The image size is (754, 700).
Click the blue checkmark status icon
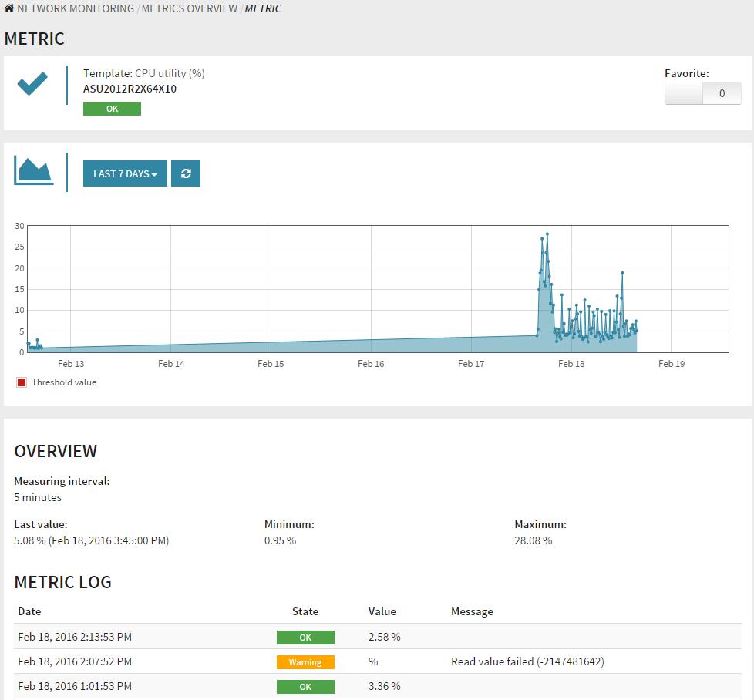(32, 85)
